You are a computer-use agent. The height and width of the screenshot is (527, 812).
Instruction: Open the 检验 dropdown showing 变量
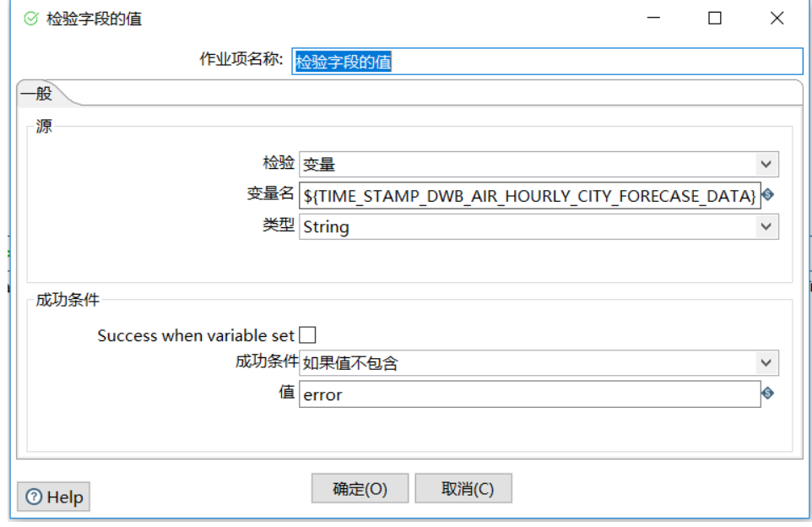coord(539,165)
